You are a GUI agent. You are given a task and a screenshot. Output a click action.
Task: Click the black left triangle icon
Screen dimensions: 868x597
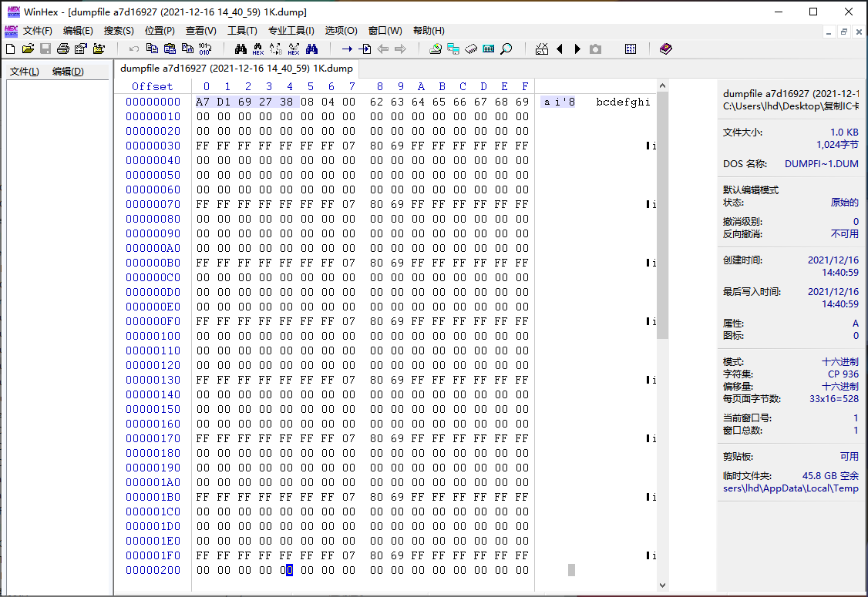560,49
